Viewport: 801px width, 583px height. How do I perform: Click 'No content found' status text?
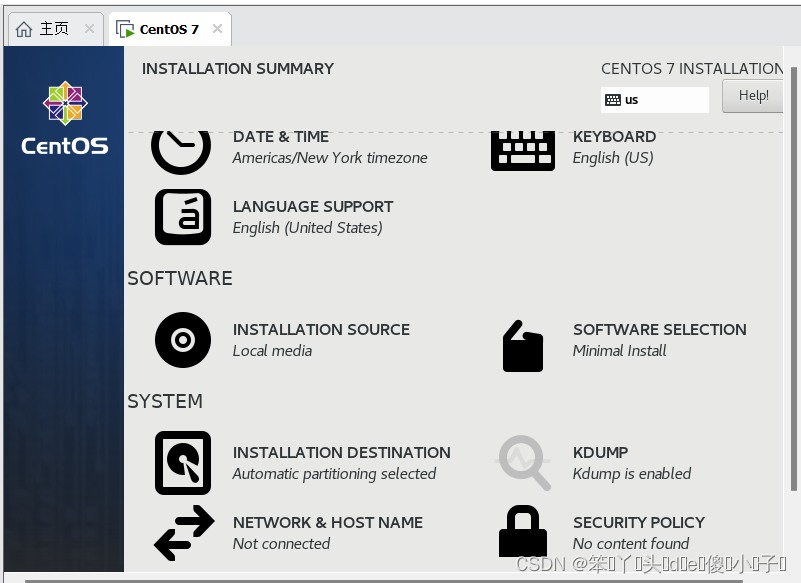[630, 544]
